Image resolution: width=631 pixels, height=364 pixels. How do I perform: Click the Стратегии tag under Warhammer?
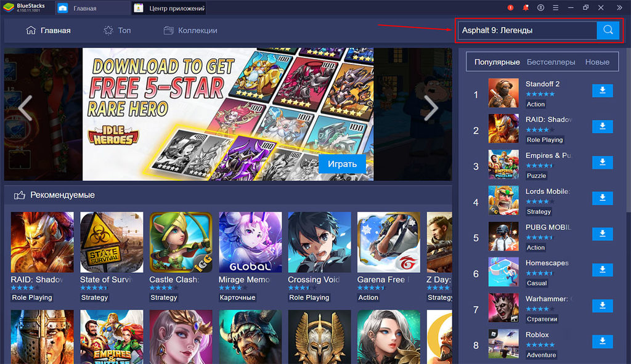click(542, 320)
